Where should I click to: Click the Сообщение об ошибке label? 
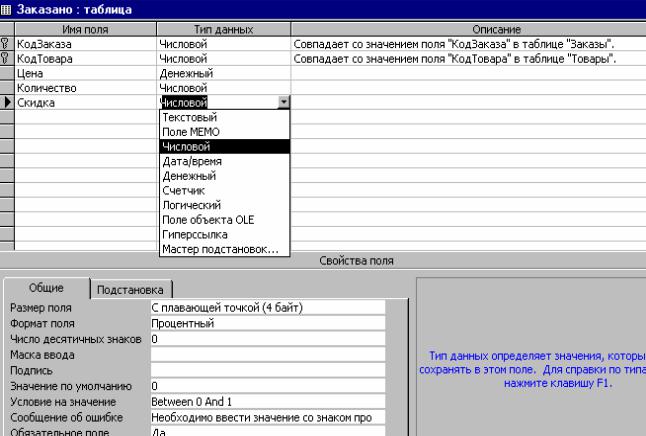66,417
